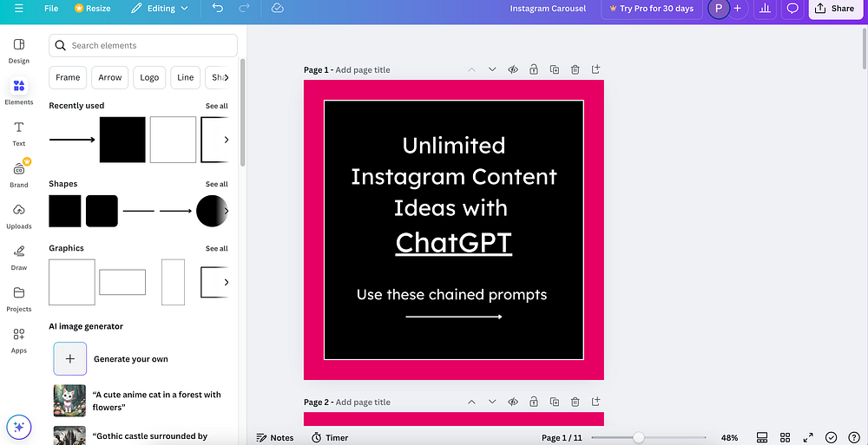Screen dimensions: 868x445
Task: Open the Draw sidebar tab
Action: coord(19,258)
